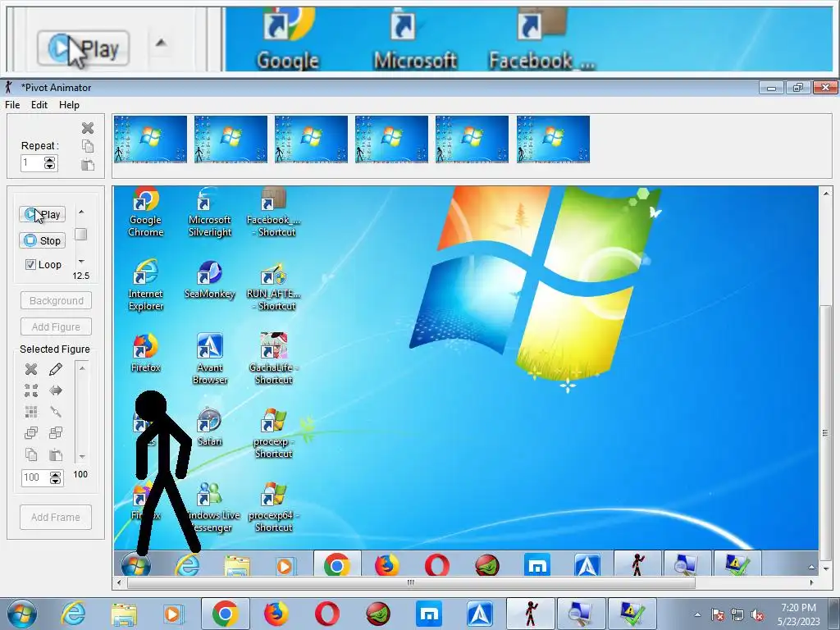Click canvas scrollbar right arrow
Screen dimensions: 840x630
(811, 582)
